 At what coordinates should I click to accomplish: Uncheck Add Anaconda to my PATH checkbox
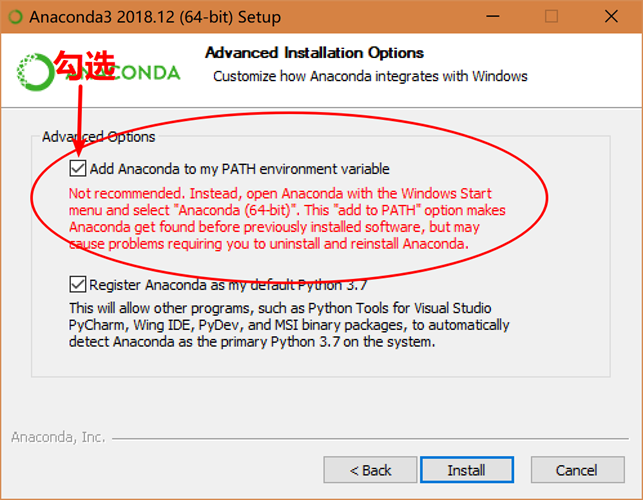pyautogui.click(x=78, y=168)
